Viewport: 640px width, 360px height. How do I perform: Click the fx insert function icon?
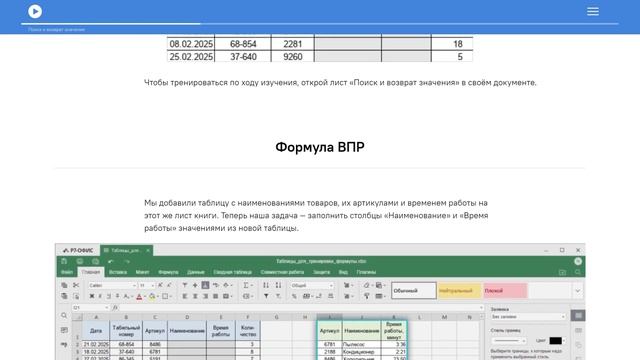click(116, 308)
